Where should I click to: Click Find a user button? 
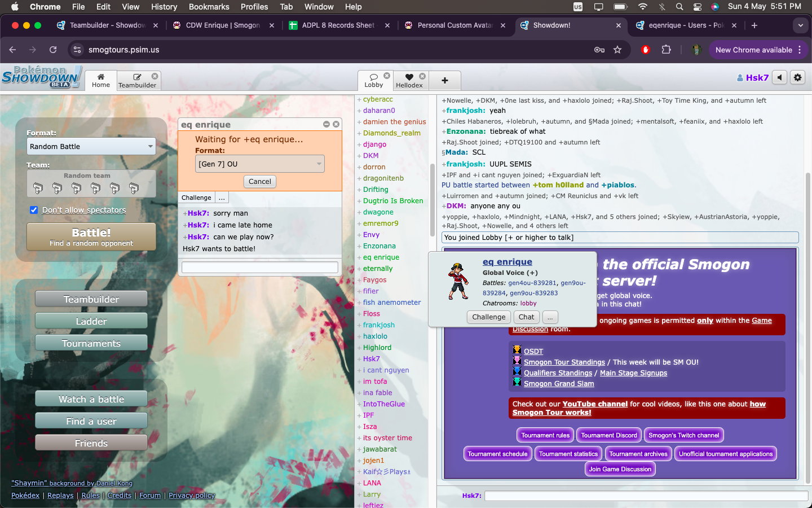91,421
